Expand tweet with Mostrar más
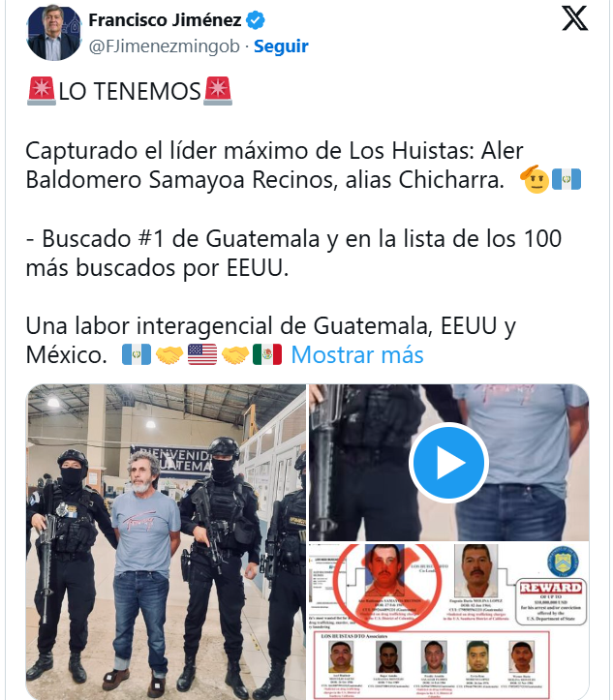 [x=357, y=355]
